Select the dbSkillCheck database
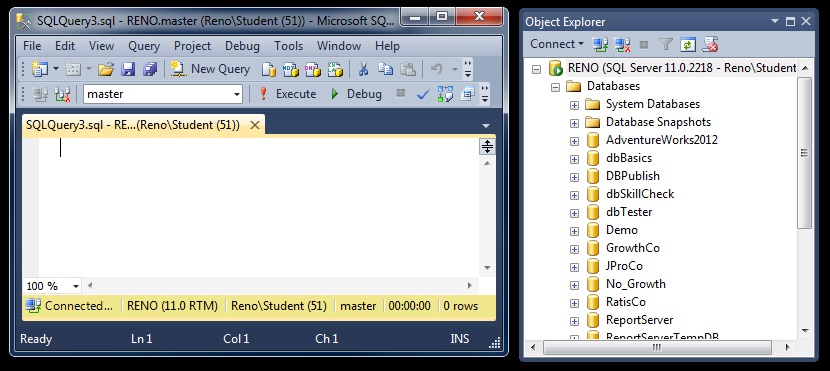830x371 pixels. pos(640,194)
